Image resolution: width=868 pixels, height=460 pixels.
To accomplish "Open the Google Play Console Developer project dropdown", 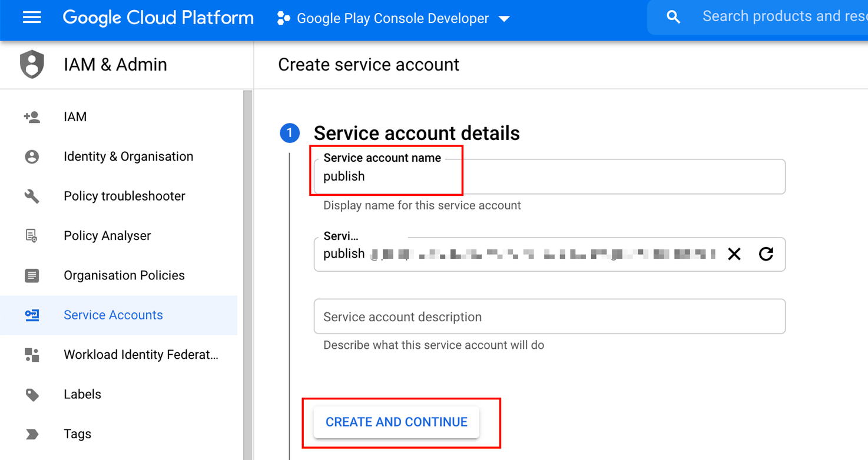I will 393,18.
